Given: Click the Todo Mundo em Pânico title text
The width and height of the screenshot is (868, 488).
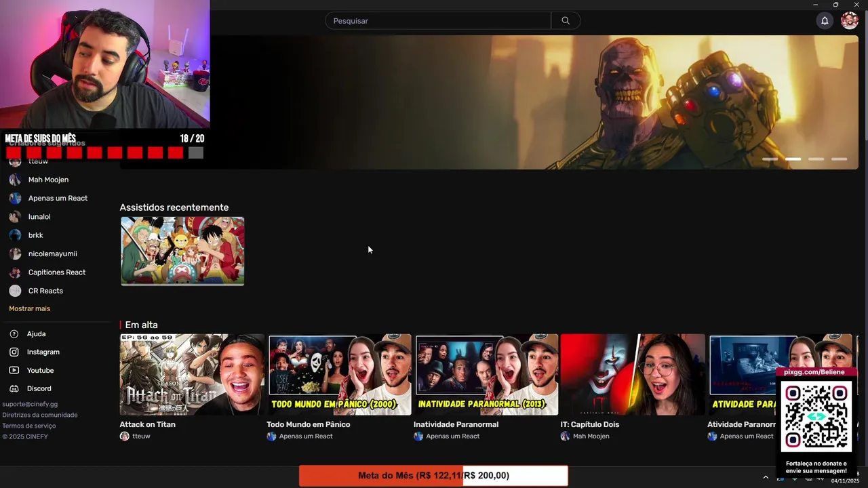Looking at the screenshot, I should point(309,424).
